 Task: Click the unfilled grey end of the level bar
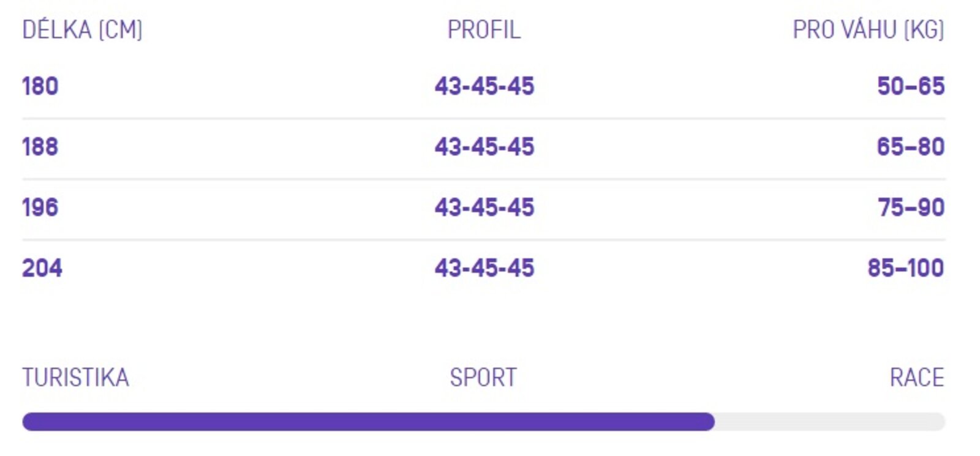point(830,422)
